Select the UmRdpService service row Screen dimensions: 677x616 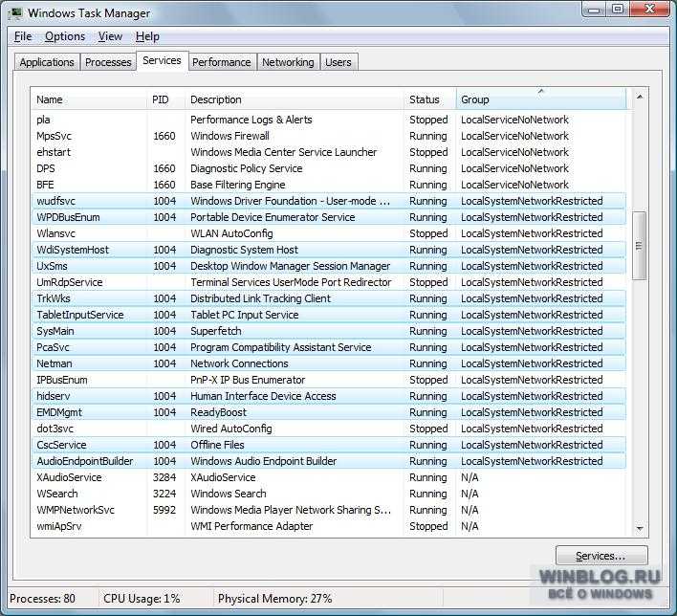328,282
